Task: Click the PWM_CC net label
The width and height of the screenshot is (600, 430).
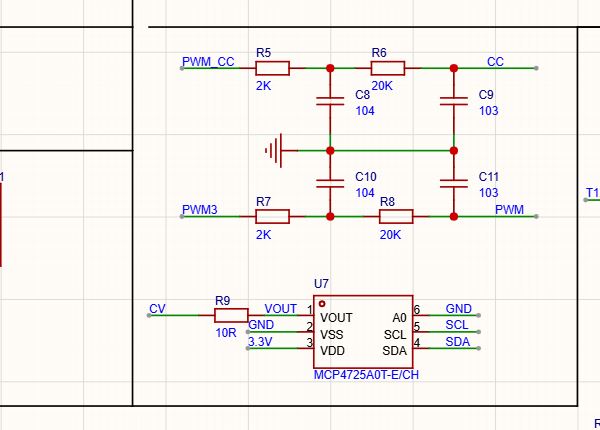Action: (x=208, y=62)
